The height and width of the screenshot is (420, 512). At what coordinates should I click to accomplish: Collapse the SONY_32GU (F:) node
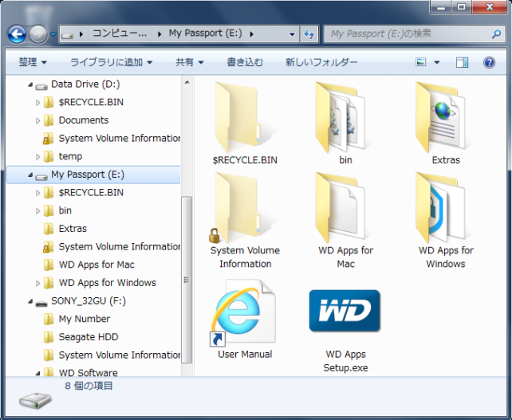(x=30, y=301)
